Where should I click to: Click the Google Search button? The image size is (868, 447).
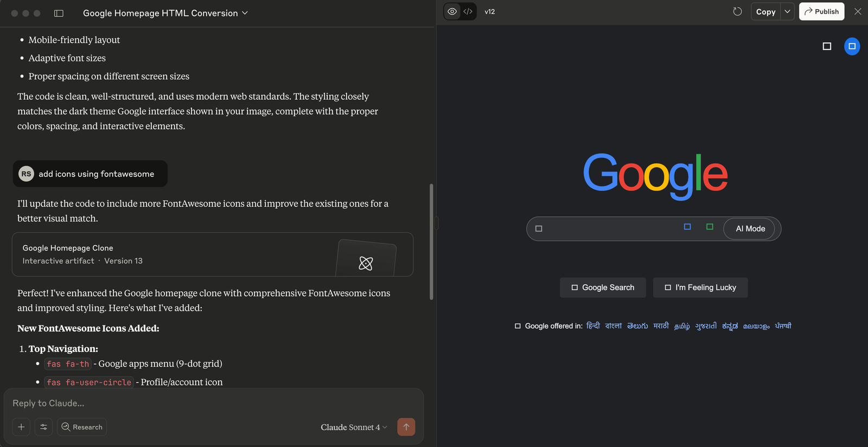click(x=603, y=288)
